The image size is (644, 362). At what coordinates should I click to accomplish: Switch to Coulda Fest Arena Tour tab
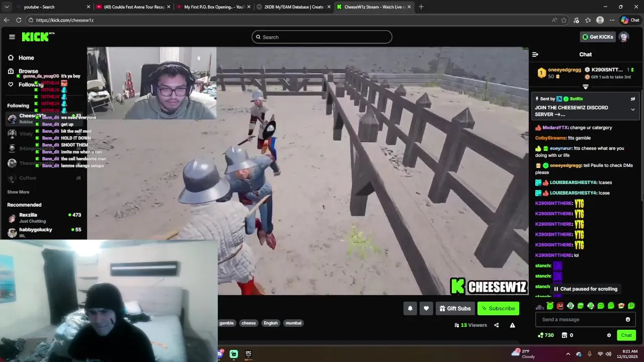[133, 7]
